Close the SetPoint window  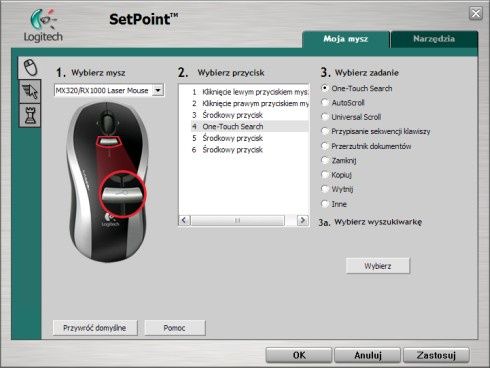tap(476, 14)
